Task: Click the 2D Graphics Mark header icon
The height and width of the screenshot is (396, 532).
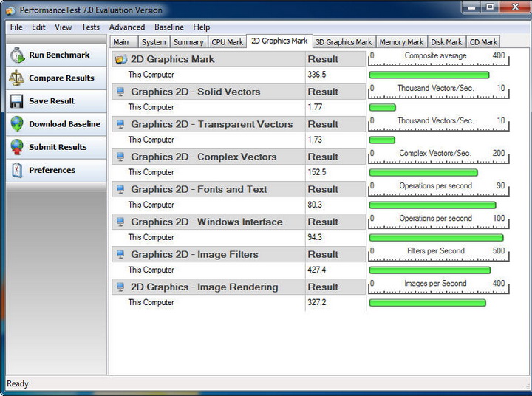Action: tap(121, 59)
